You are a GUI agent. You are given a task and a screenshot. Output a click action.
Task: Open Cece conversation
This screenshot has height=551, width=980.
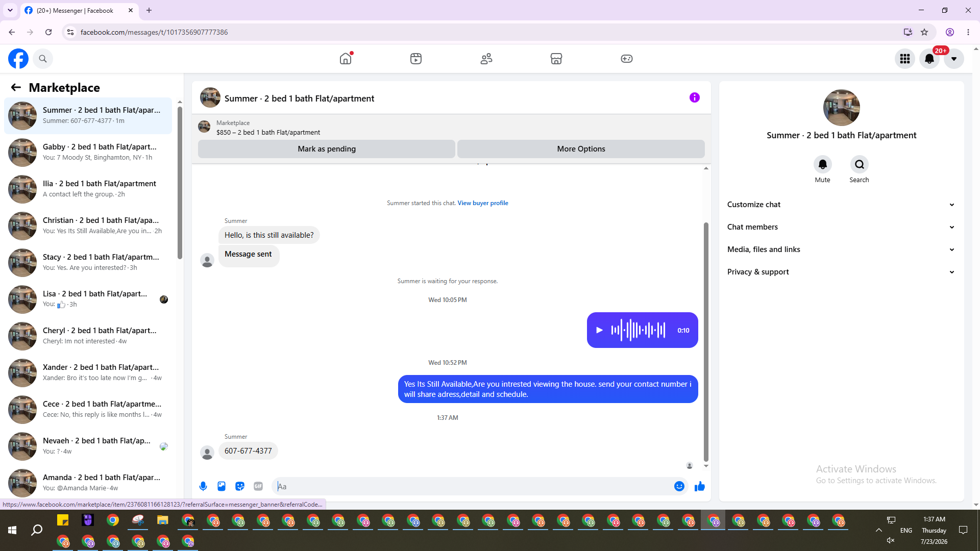point(88,410)
